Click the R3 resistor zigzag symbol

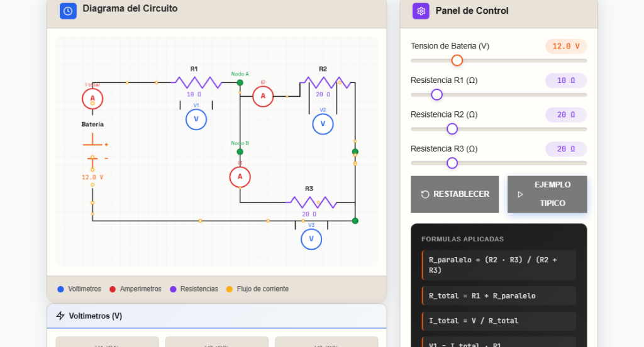(310, 202)
